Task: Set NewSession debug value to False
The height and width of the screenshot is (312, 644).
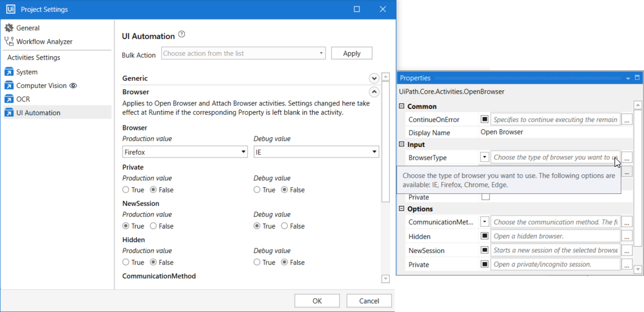Action: [284, 226]
